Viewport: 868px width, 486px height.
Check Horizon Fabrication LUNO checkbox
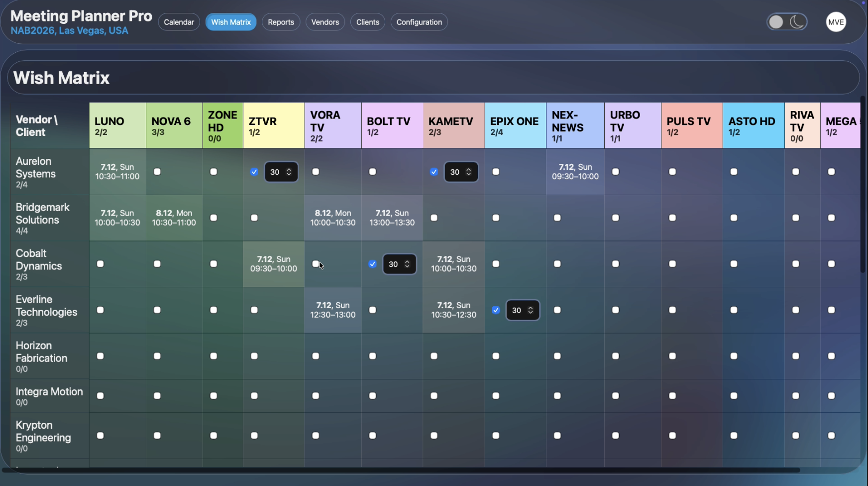pyautogui.click(x=101, y=356)
